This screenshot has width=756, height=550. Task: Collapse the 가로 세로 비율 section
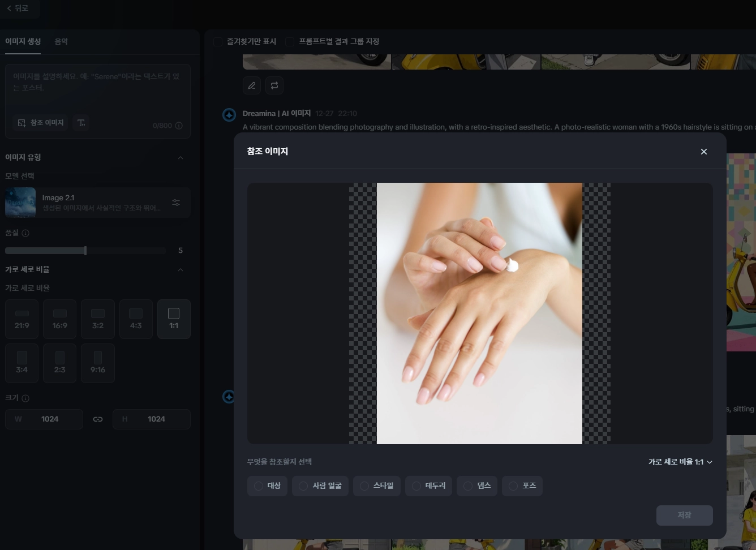[181, 269]
